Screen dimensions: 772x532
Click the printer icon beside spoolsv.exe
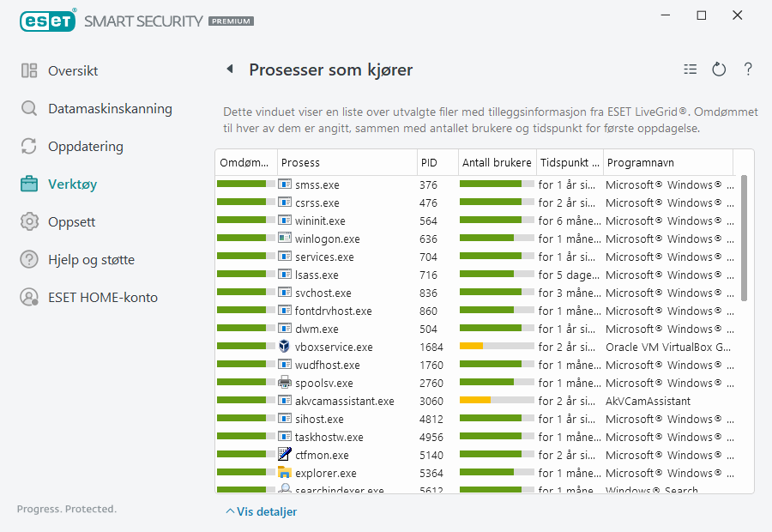[285, 383]
